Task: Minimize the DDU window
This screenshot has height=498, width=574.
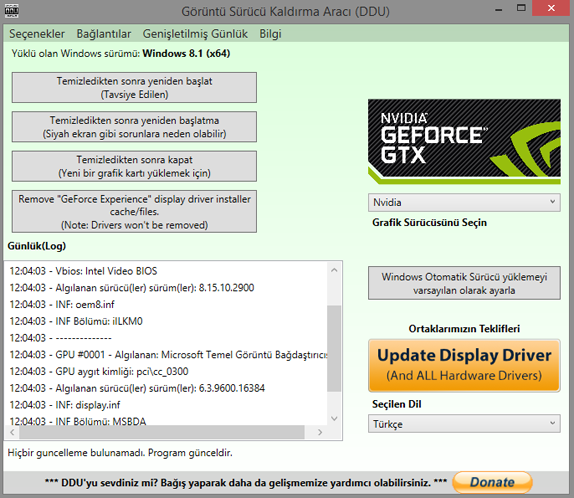Action: tap(498, 9)
